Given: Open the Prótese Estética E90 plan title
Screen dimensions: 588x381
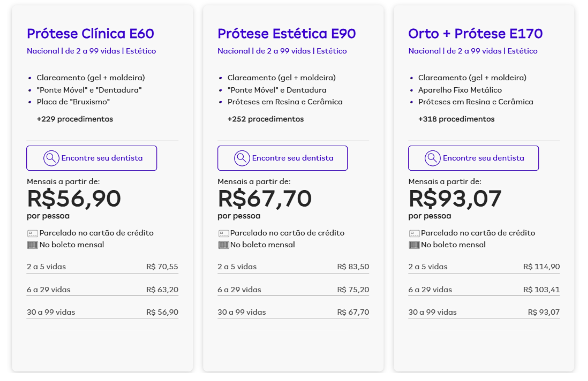Looking at the screenshot, I should (x=287, y=34).
